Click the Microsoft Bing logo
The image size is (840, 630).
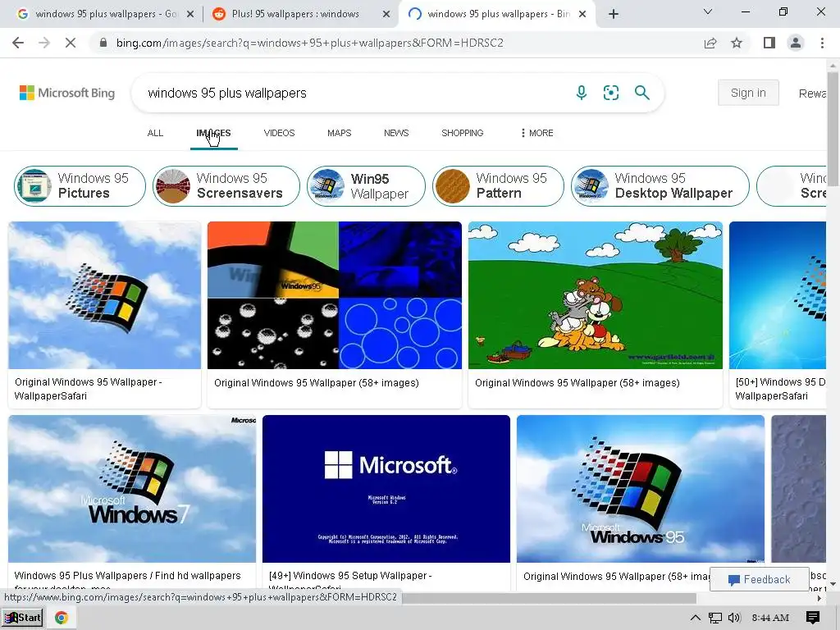pyautogui.click(x=67, y=93)
